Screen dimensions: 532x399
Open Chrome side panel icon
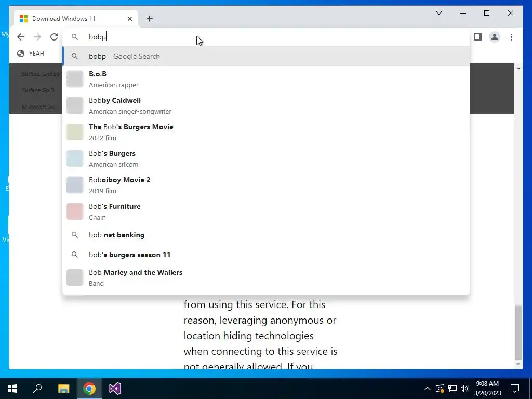(x=478, y=37)
